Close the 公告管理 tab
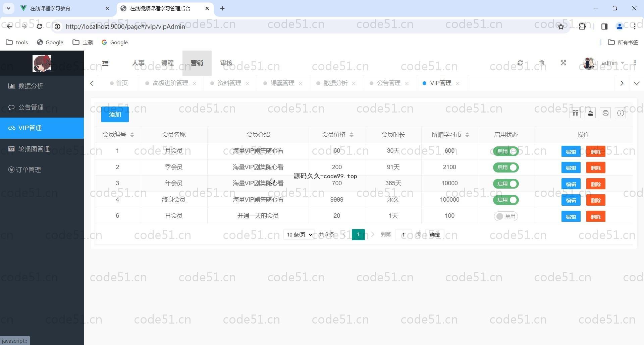 click(407, 84)
